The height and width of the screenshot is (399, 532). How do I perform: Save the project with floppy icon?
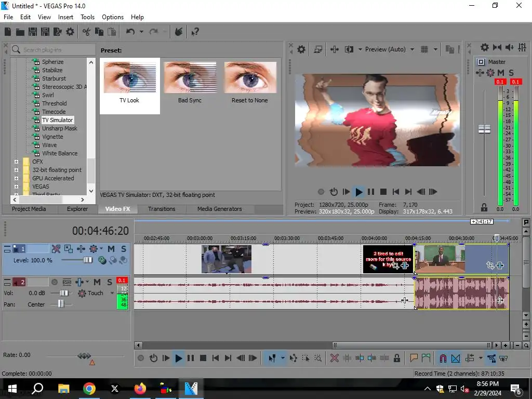tap(33, 32)
